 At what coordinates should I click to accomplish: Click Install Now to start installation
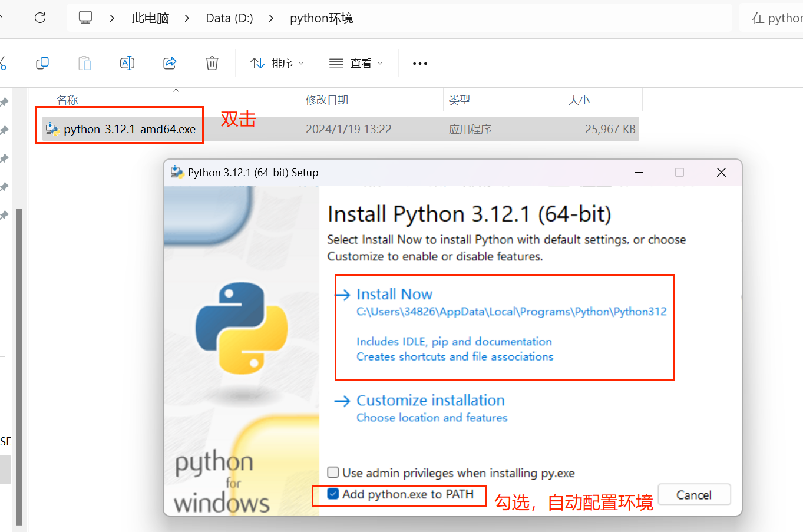pos(394,295)
